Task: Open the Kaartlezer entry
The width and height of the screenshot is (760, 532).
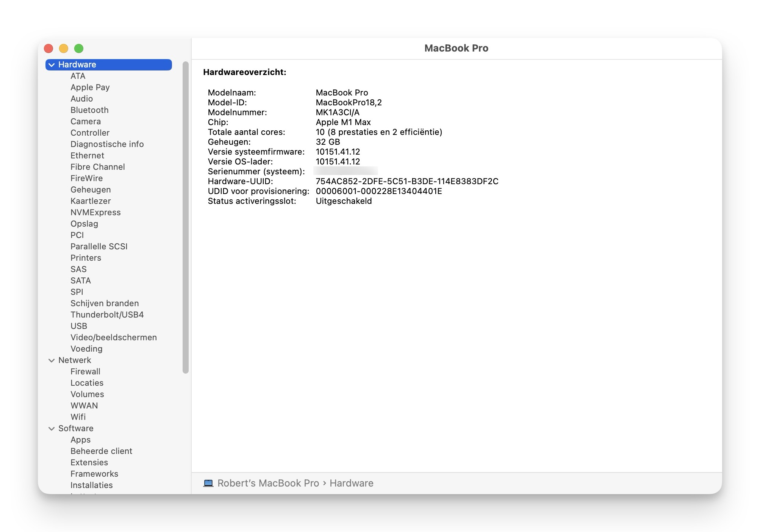Action: 91,201
